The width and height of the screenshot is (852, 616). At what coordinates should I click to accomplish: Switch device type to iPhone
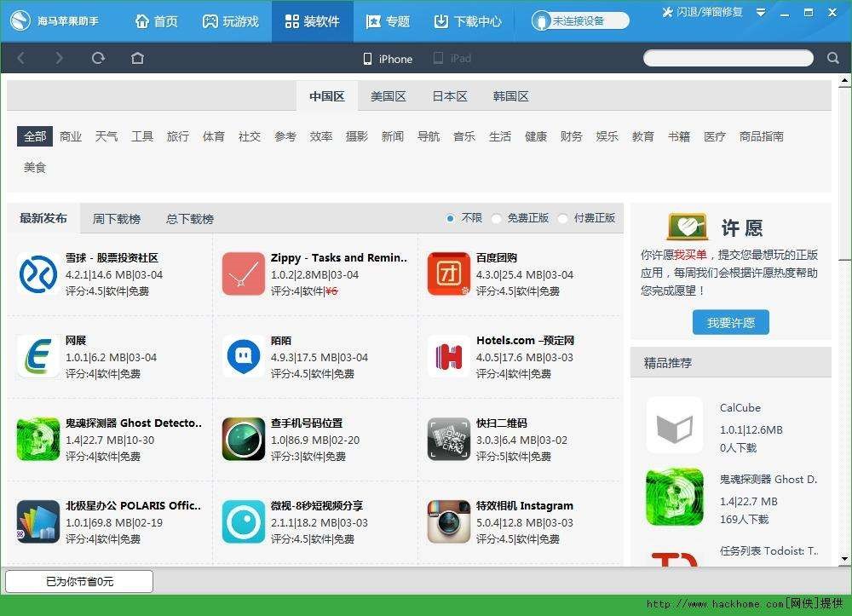(388, 59)
